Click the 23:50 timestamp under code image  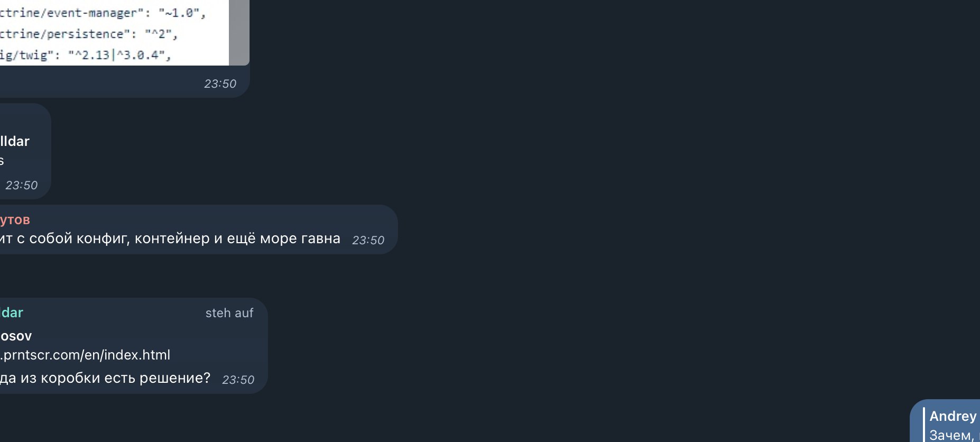click(220, 84)
